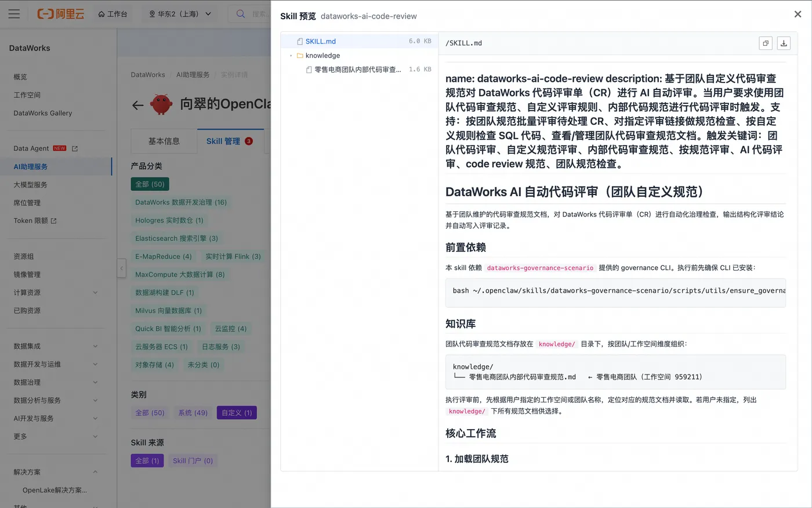Image resolution: width=812 pixels, height=508 pixels.
Task: Filter by 云服务器 ECS (1)
Action: (x=162, y=347)
